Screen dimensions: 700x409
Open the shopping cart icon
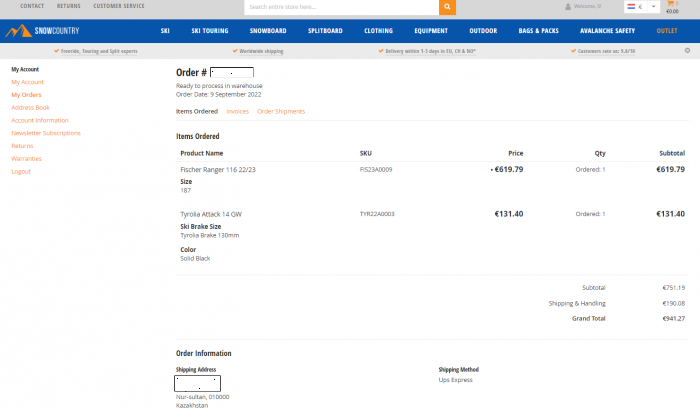[670, 3]
